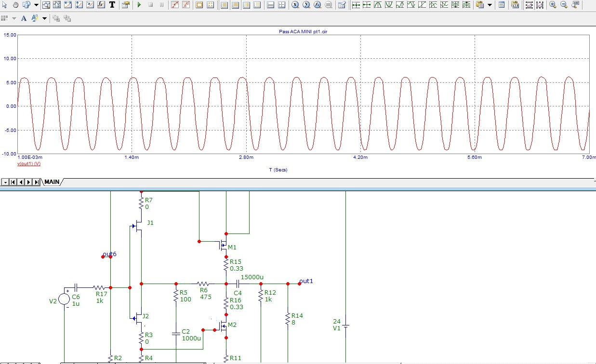Select the M1 MOSFET in the schematic

(x=223, y=245)
